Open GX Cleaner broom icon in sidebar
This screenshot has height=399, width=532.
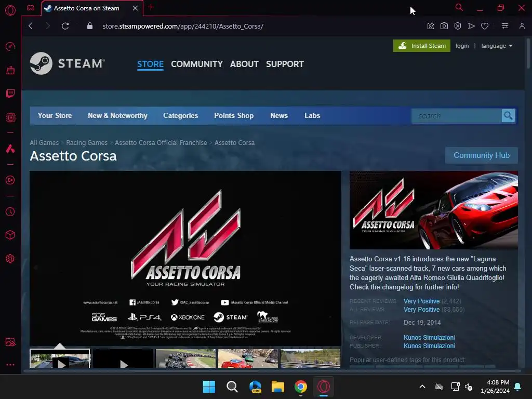[10, 70]
